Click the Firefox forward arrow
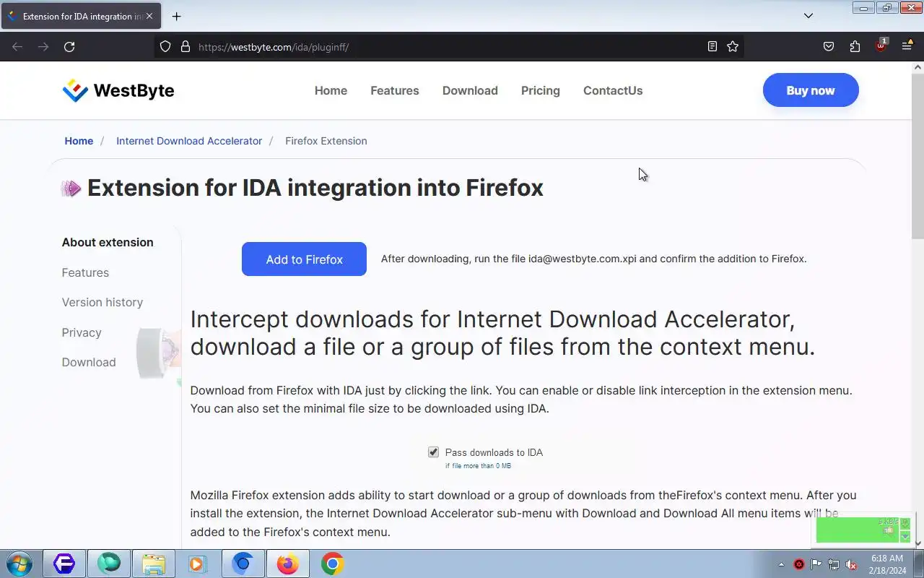 43,46
